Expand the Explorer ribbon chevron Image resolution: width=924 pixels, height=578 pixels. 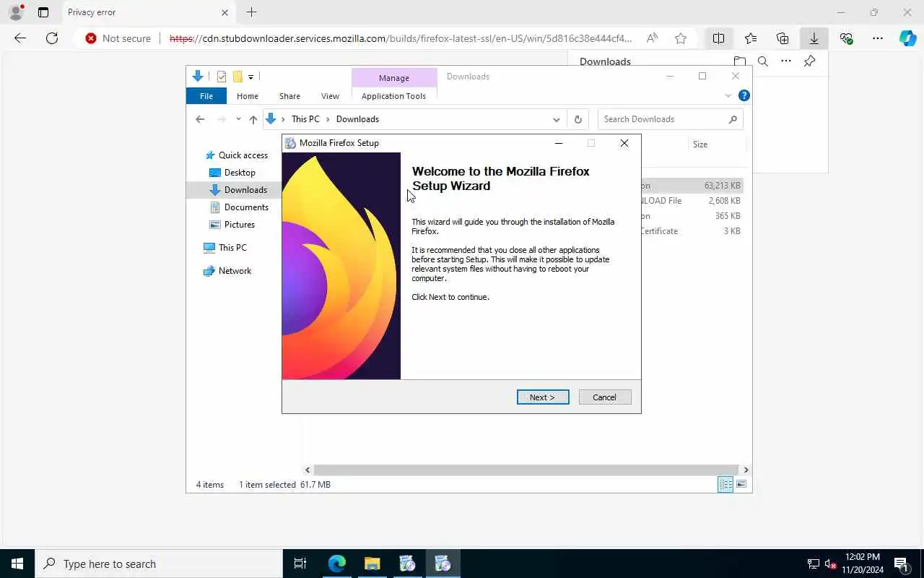click(x=728, y=95)
